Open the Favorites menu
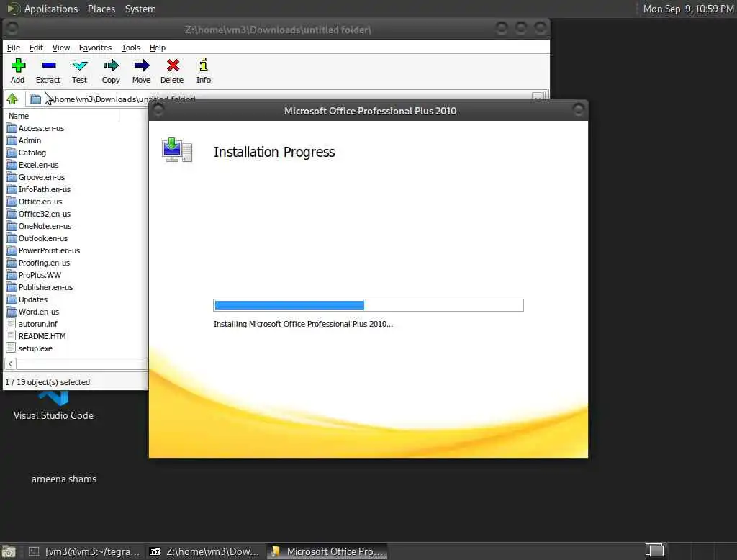Image resolution: width=737 pixels, height=560 pixels. coord(96,48)
